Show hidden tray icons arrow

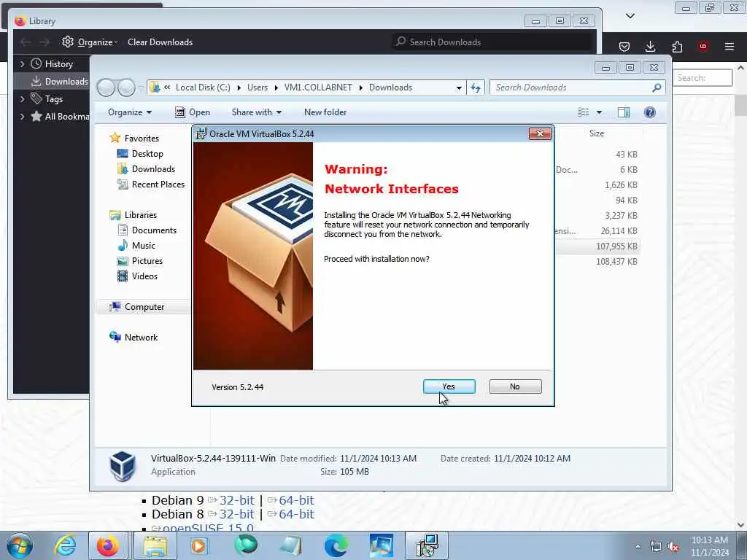[x=638, y=547]
